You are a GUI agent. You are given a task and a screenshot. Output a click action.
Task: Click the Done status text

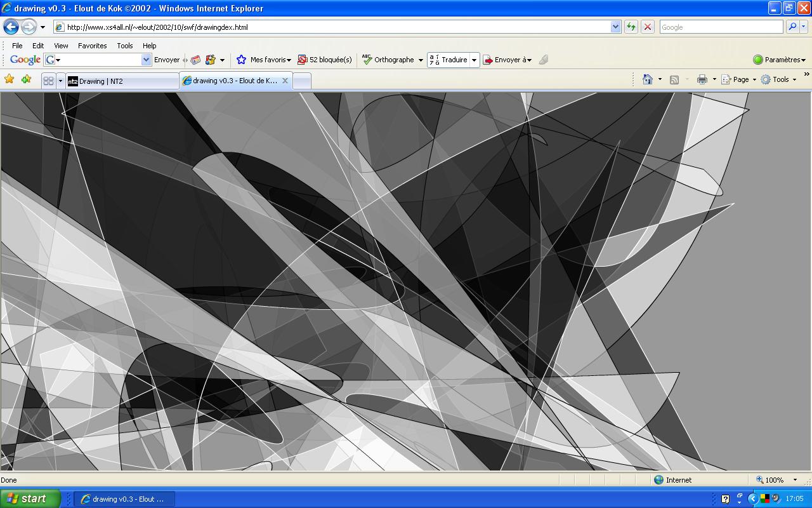point(9,480)
